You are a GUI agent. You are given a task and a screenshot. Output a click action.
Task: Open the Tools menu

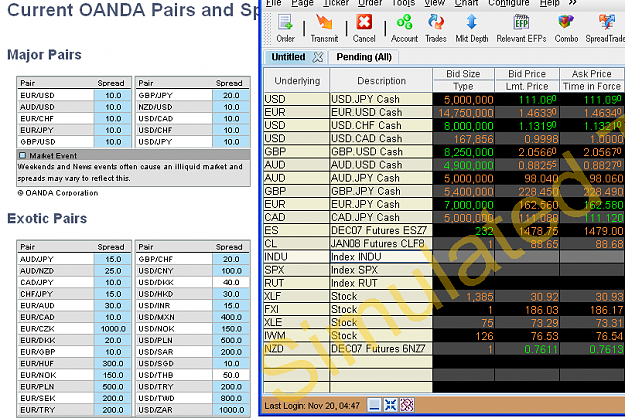[403, 3]
